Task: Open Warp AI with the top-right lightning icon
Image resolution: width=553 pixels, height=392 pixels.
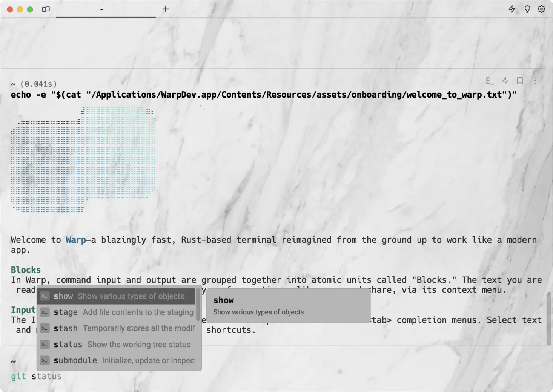Action: point(512,9)
